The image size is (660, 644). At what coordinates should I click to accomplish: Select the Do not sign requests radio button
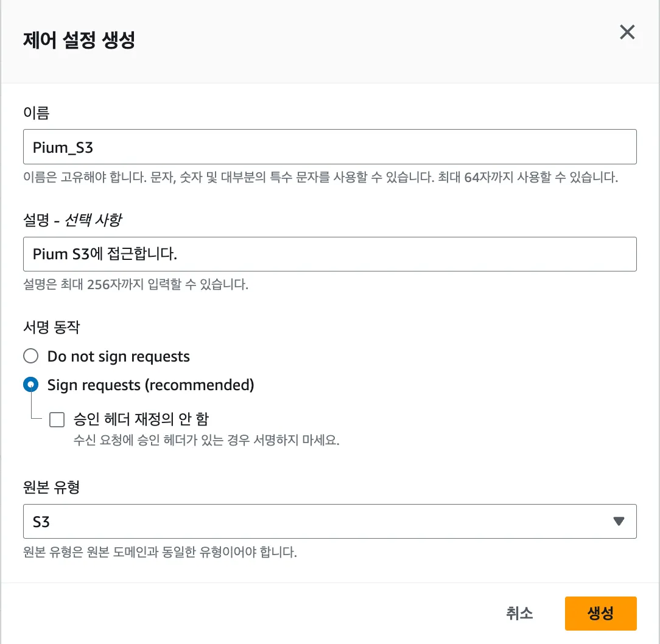tap(31, 356)
